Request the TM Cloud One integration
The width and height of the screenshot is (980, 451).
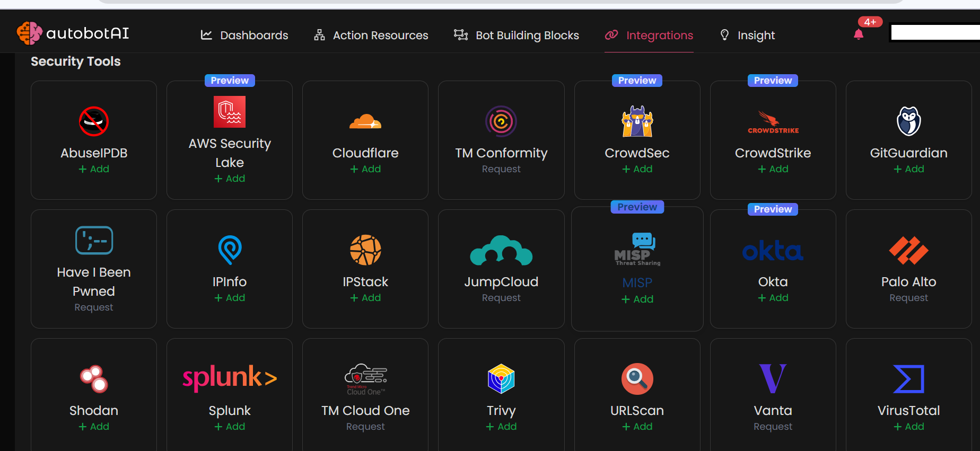[x=365, y=427]
